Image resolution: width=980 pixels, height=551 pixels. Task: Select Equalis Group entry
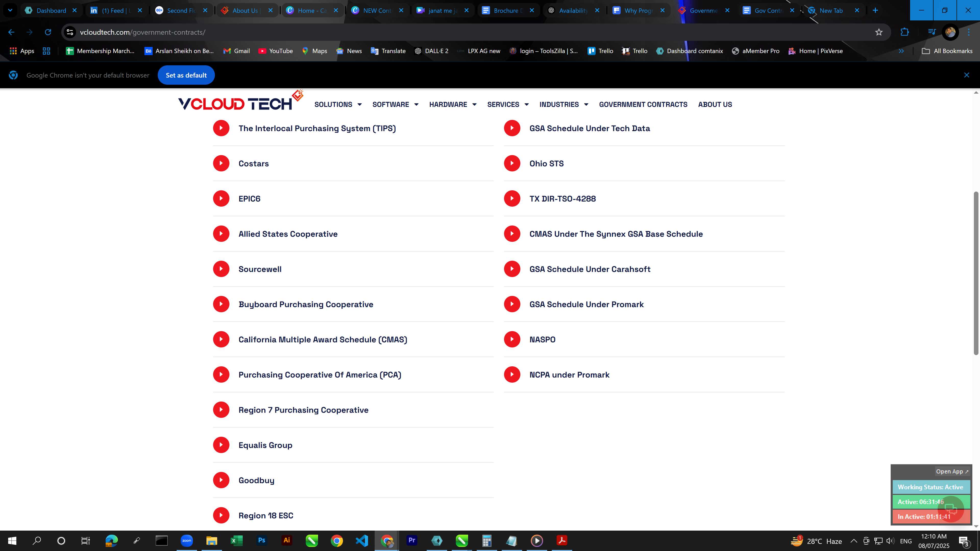[x=265, y=445]
